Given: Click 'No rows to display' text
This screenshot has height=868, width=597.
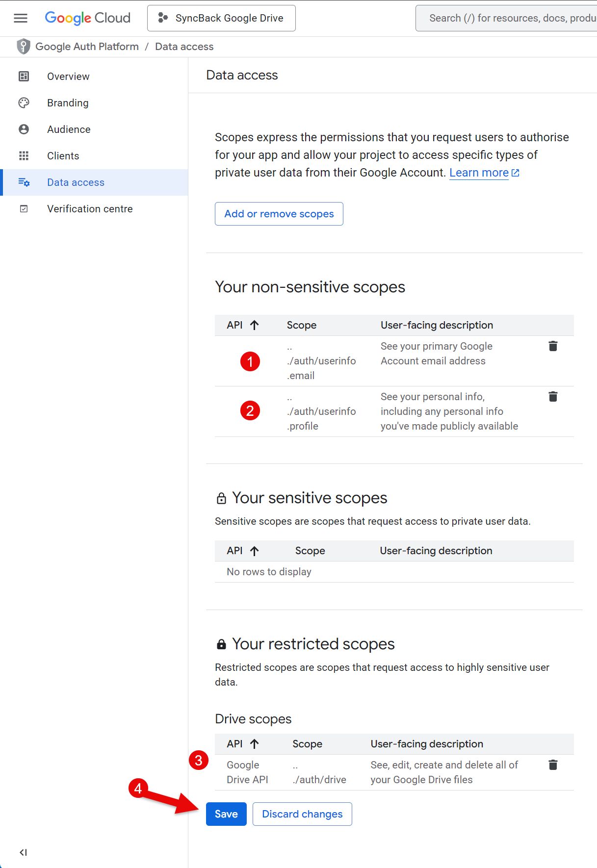Looking at the screenshot, I should tap(269, 572).
